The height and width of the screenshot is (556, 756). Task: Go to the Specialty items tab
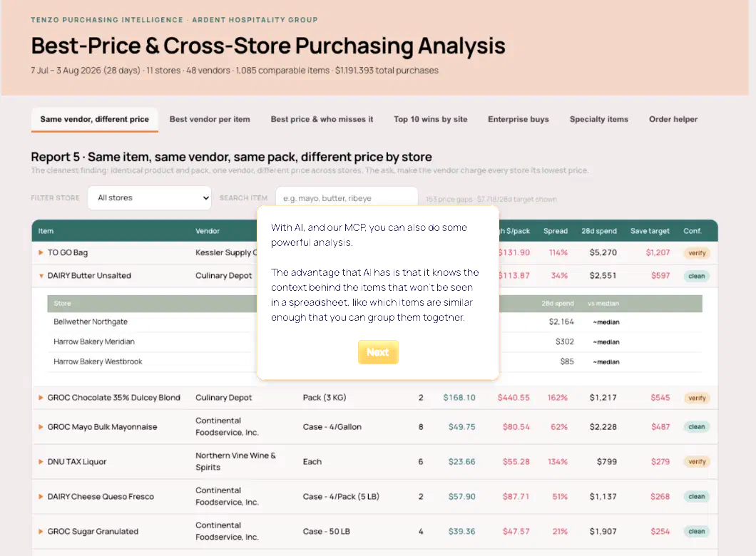[599, 119]
